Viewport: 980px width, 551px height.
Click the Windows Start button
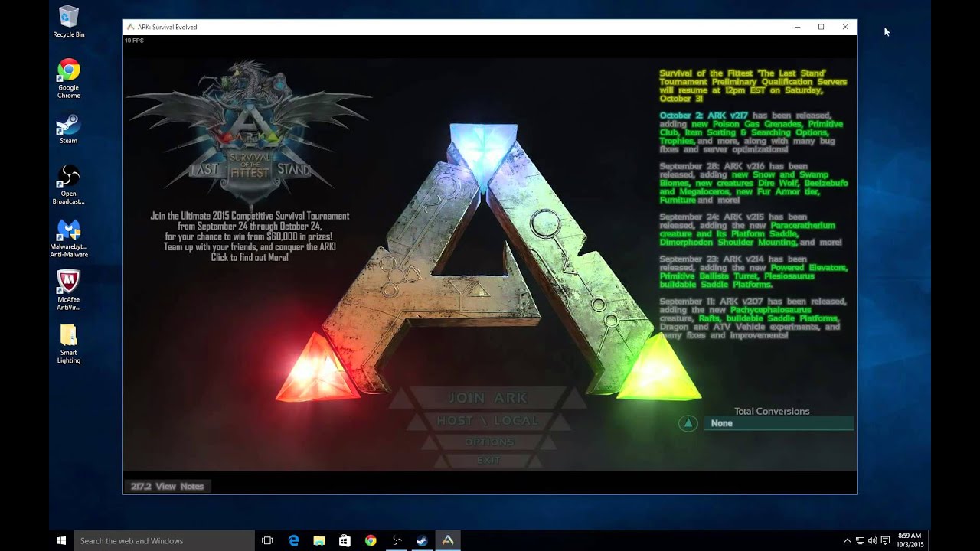(61, 540)
